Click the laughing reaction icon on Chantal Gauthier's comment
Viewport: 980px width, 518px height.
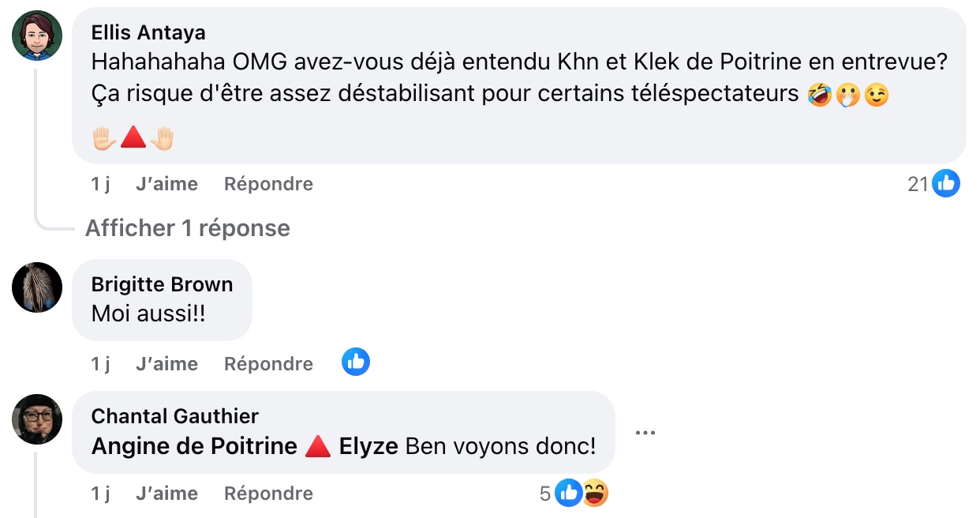tap(596, 494)
